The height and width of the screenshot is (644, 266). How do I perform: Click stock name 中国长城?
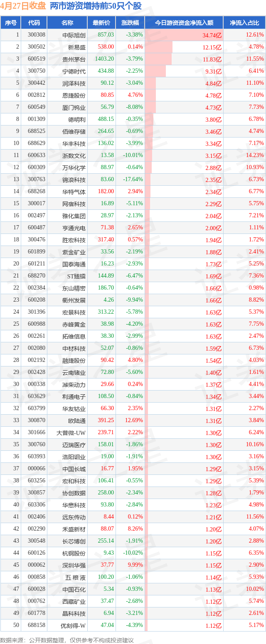pos(74,469)
